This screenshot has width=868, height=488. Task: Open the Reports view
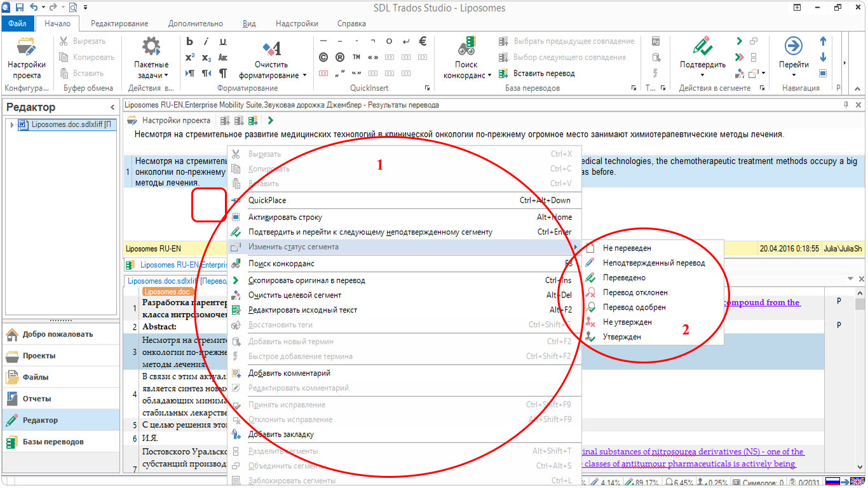tap(60, 399)
